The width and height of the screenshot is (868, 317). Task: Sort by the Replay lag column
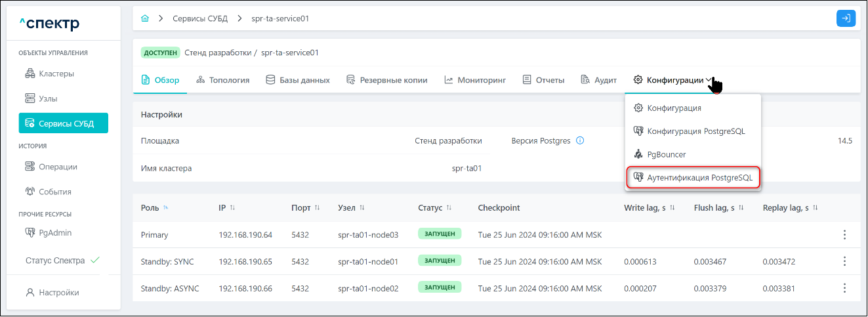coord(815,208)
